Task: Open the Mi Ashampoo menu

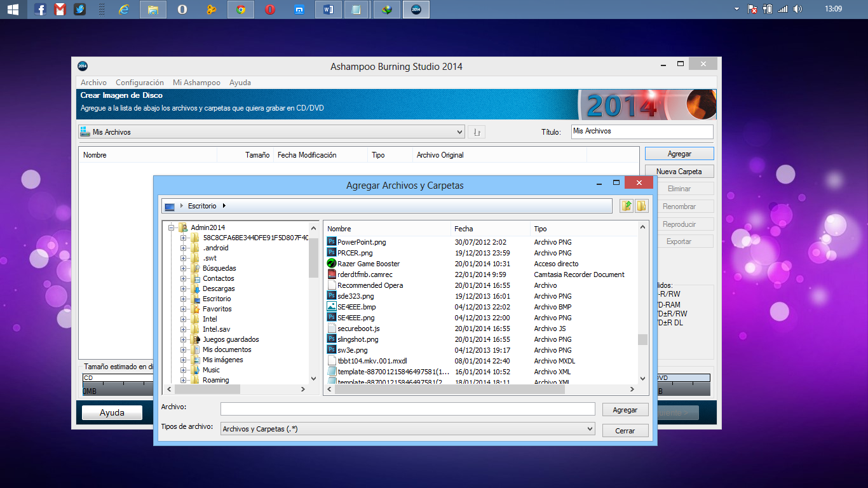Action: (x=196, y=83)
